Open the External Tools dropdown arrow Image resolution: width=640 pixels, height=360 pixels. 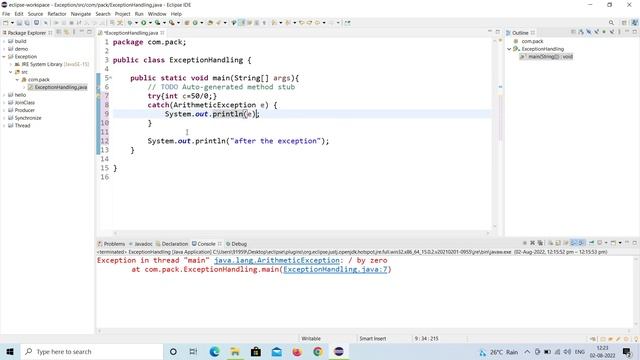(178, 23)
